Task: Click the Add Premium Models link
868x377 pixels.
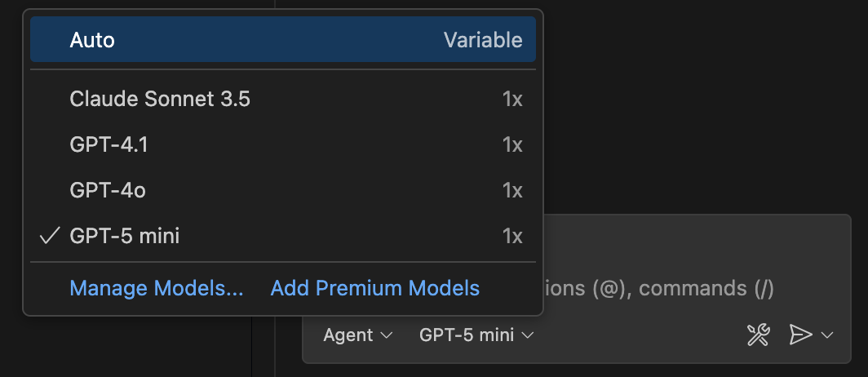Action: coord(375,288)
